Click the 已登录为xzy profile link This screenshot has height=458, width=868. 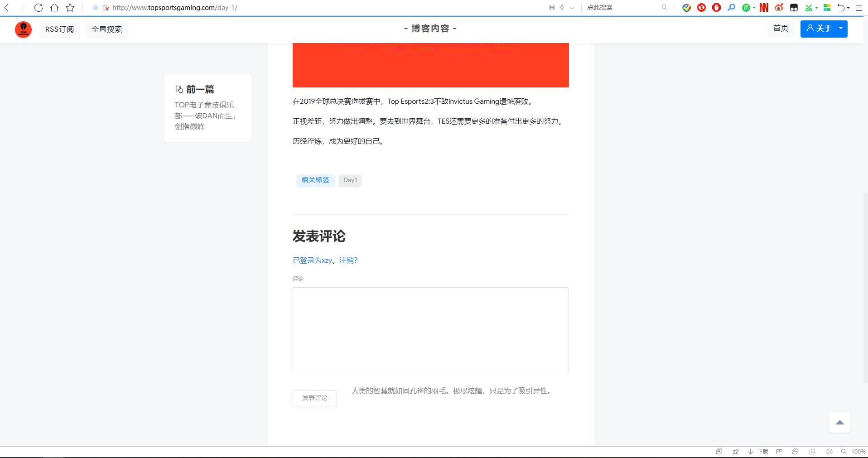click(312, 260)
